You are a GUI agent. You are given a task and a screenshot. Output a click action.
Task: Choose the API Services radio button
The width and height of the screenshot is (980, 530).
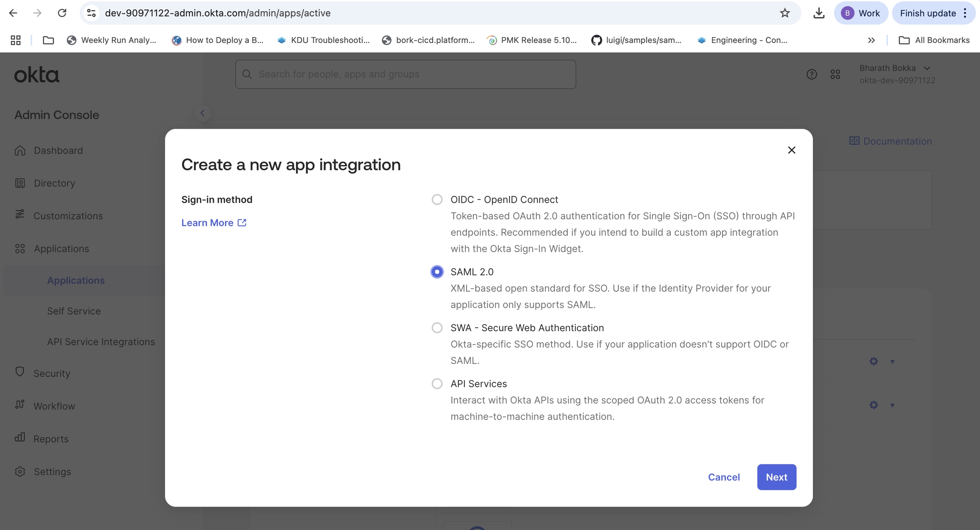(x=437, y=384)
